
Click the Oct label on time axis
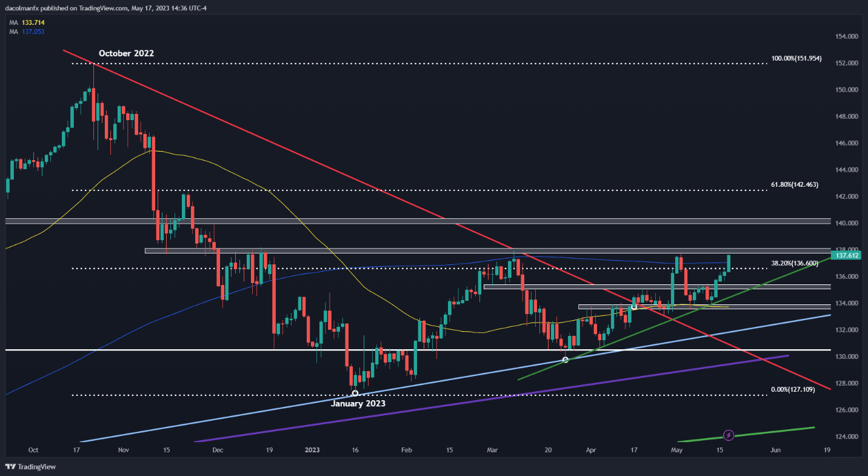pos(33,451)
